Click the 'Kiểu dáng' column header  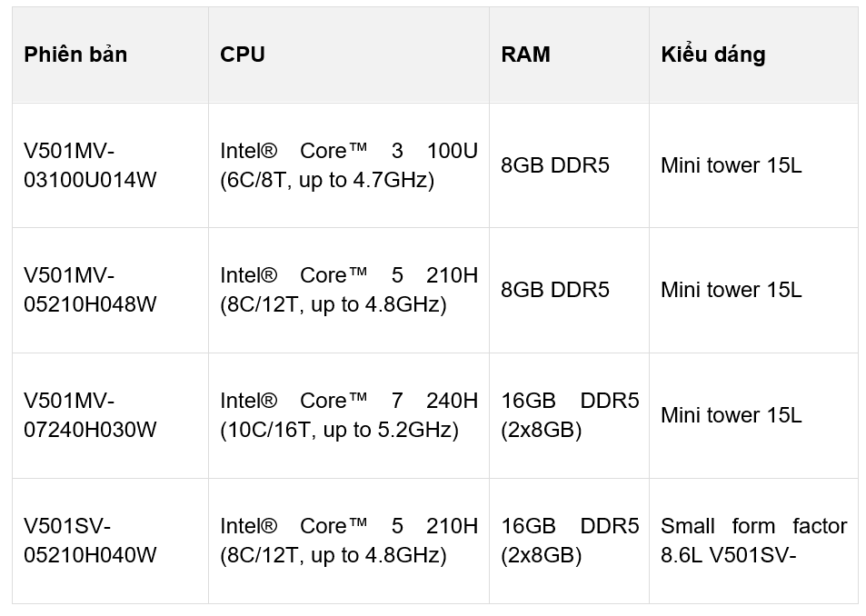tap(712, 55)
